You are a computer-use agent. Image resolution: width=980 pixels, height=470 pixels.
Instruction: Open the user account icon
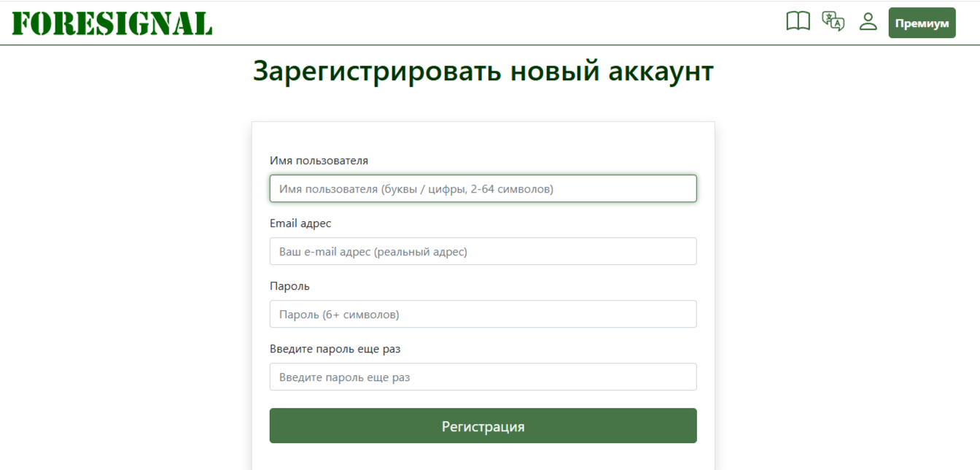(868, 22)
